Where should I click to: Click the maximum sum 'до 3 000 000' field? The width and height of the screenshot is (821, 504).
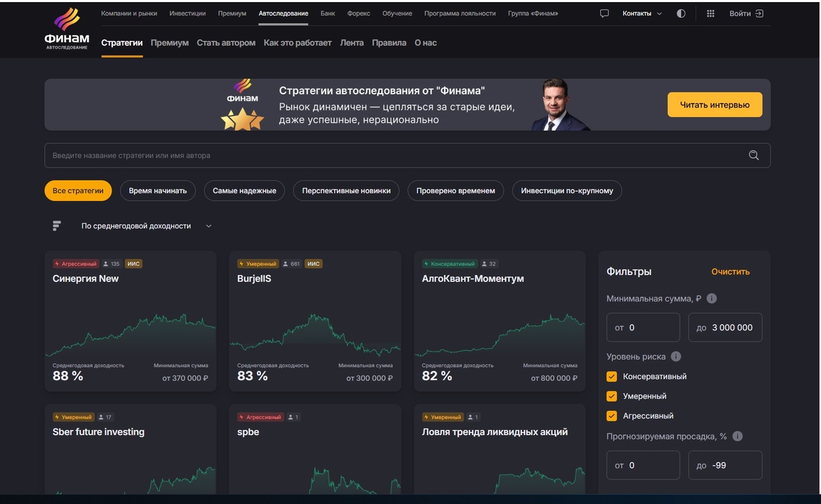click(x=725, y=328)
